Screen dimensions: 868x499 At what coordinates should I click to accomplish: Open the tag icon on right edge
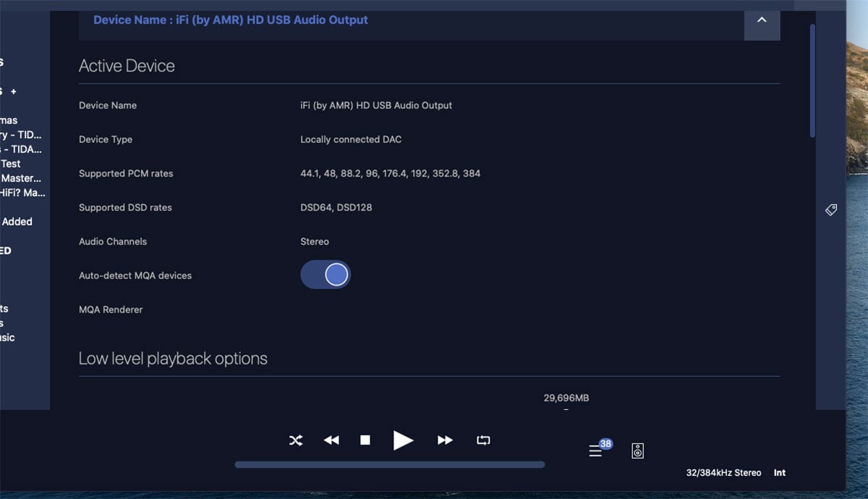click(x=831, y=210)
